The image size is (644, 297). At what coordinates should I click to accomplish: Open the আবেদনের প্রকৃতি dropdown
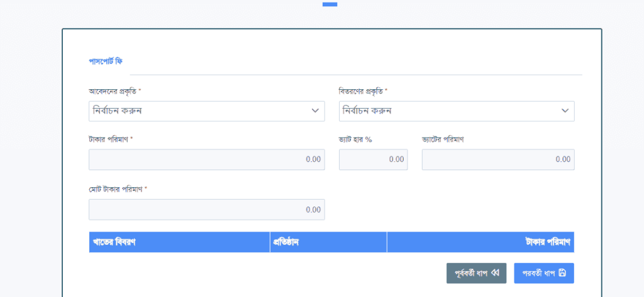click(206, 111)
